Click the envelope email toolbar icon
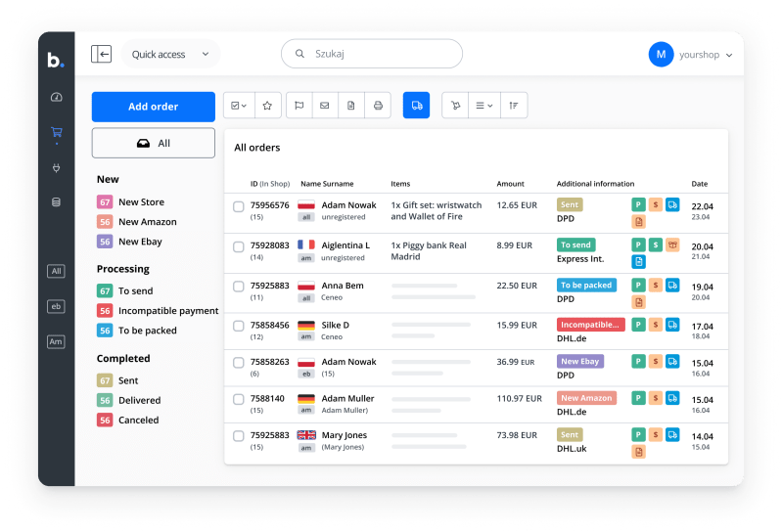 point(325,105)
